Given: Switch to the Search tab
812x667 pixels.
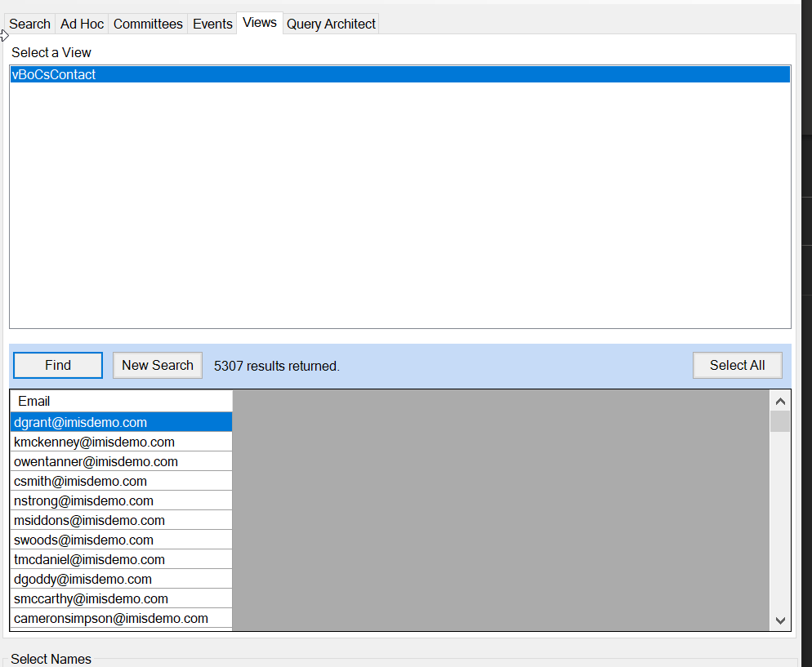Looking at the screenshot, I should pos(30,24).
